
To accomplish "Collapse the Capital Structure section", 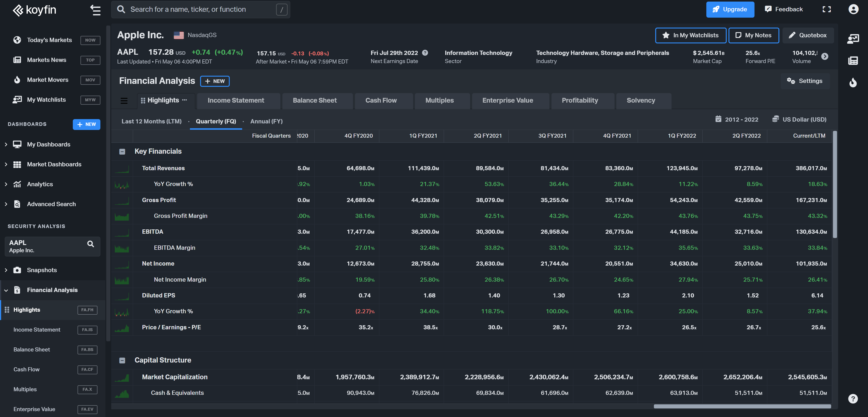I will 122,360.
